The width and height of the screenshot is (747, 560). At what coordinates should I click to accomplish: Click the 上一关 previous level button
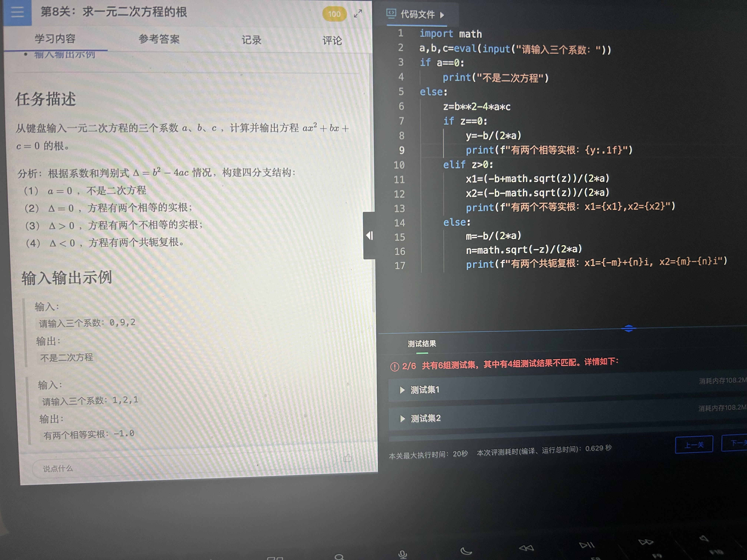(694, 445)
